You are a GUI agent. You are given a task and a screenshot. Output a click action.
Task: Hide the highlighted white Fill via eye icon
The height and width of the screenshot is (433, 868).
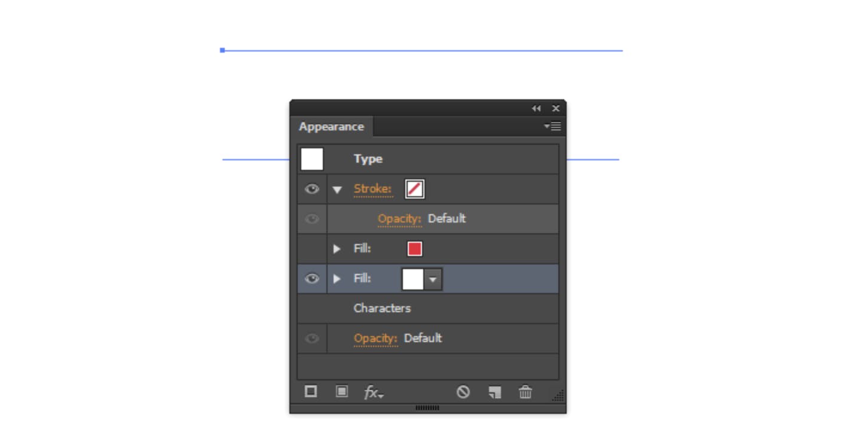pyautogui.click(x=311, y=279)
